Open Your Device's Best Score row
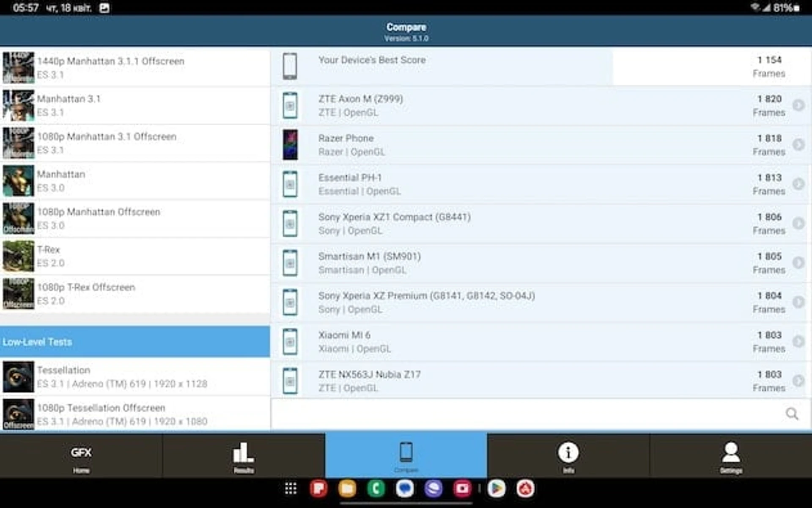The height and width of the screenshot is (508, 812). pos(540,66)
